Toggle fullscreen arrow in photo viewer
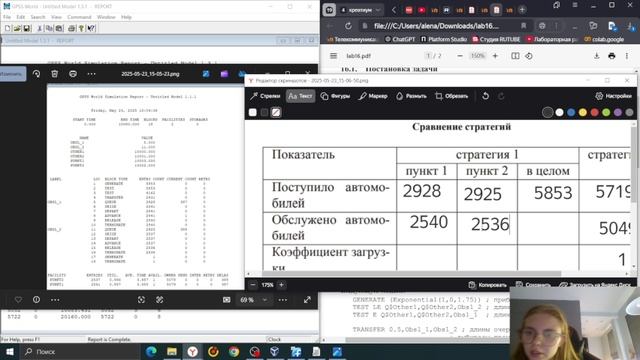Viewport: 640px width, 360px height. point(307,300)
